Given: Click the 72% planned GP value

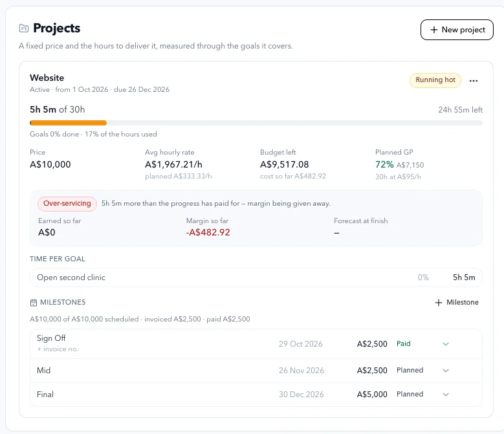Looking at the screenshot, I should [x=384, y=164].
